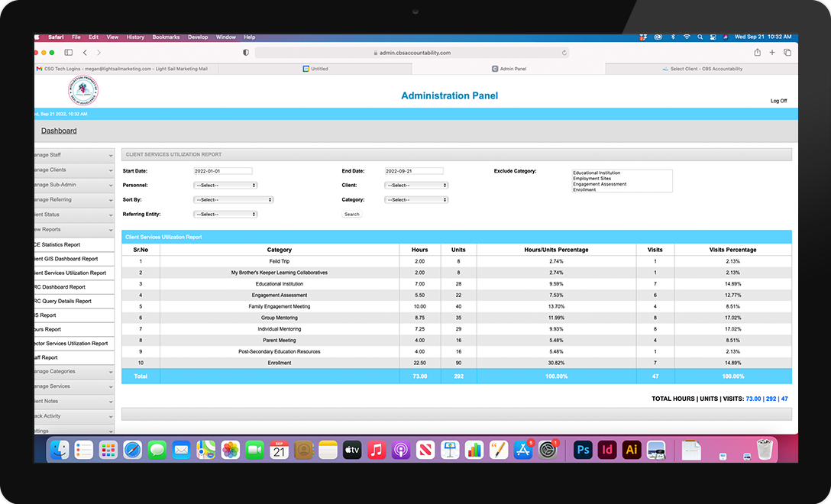The width and height of the screenshot is (831, 504).
Task: Open the Sort By dropdown
Action: [x=233, y=200]
